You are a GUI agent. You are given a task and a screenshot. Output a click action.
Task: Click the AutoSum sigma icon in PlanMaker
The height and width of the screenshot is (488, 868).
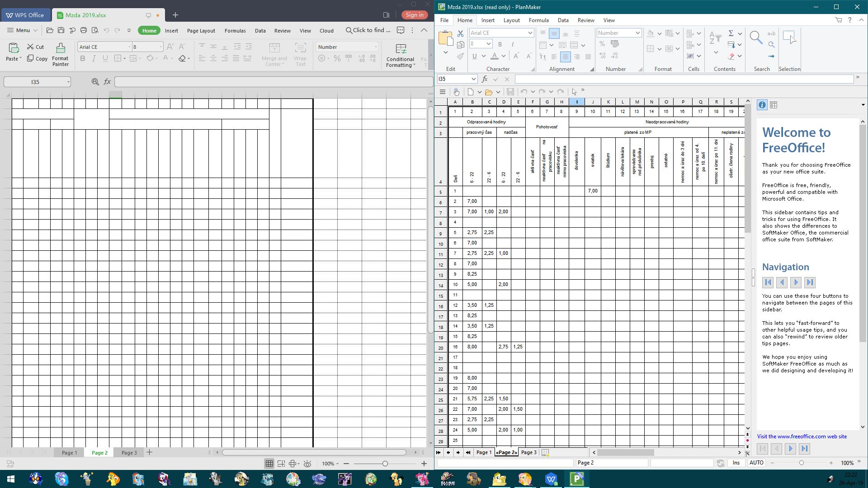tap(731, 33)
